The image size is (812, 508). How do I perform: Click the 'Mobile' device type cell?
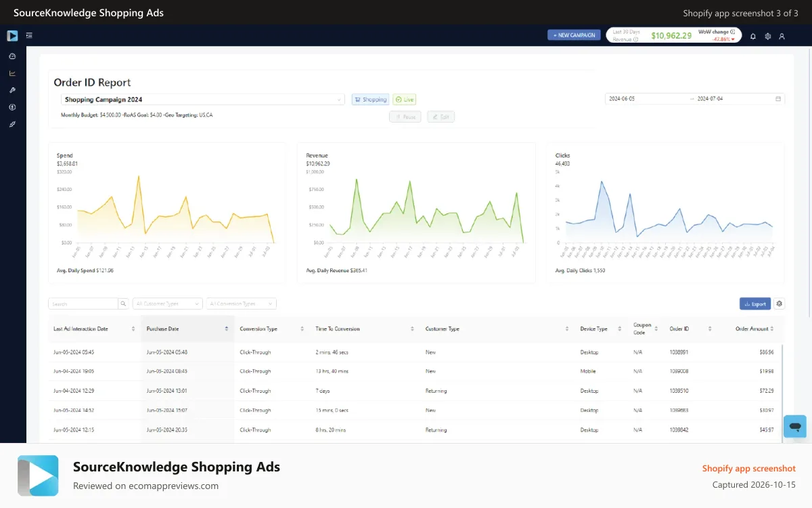(588, 371)
